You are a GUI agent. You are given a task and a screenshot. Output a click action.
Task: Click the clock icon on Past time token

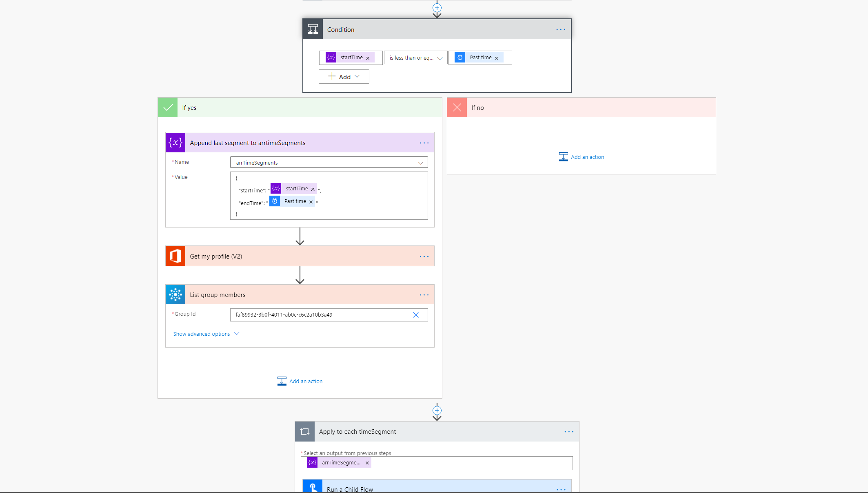click(460, 57)
